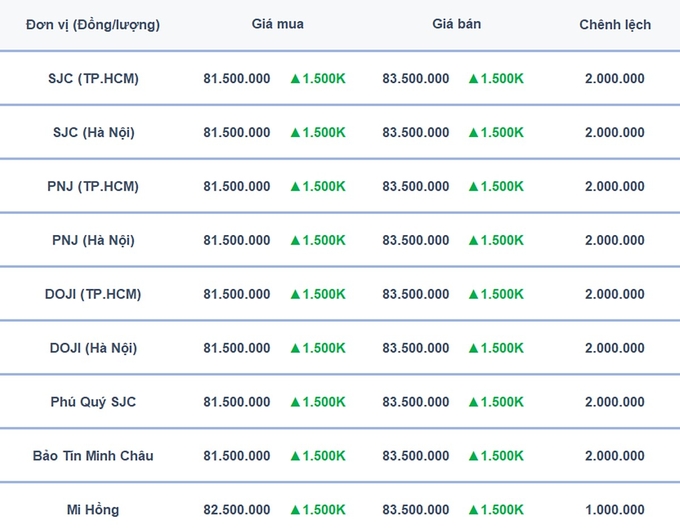The height and width of the screenshot is (530, 680).
Task: Select Mi Hồng difference 1.000.000
Action: point(615,510)
